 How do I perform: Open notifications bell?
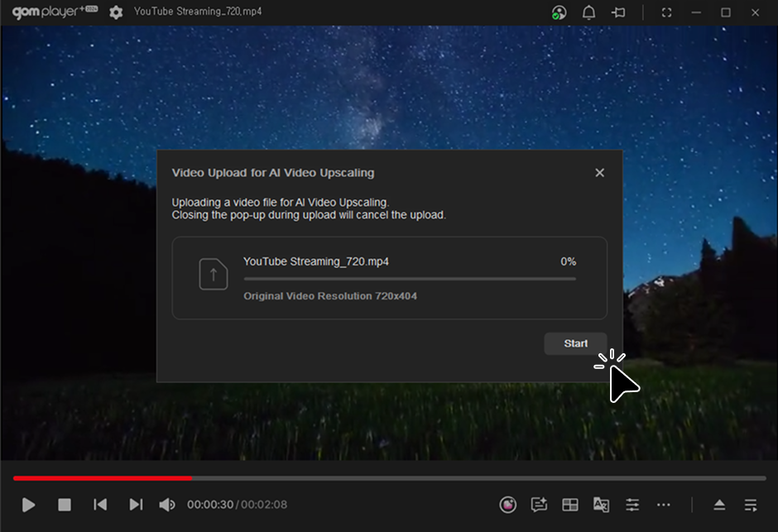click(588, 12)
